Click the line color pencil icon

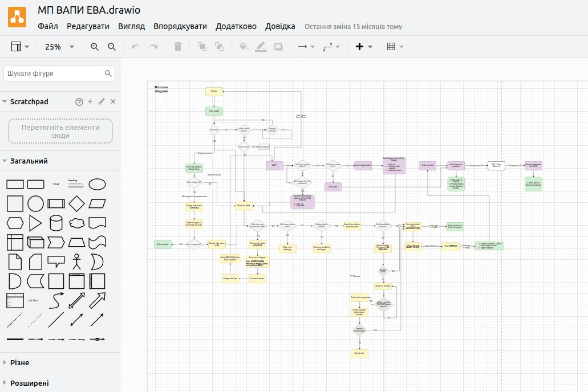point(261,47)
